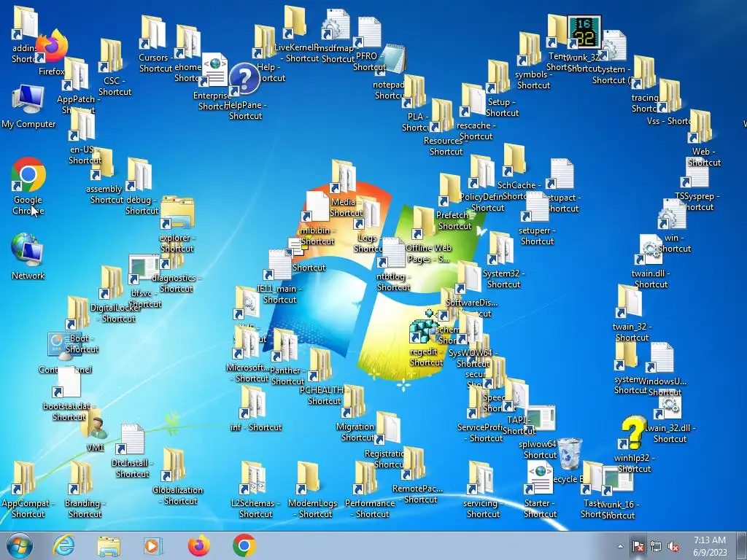
Task: Select the Cursors shortcut folder
Action: pos(152,32)
